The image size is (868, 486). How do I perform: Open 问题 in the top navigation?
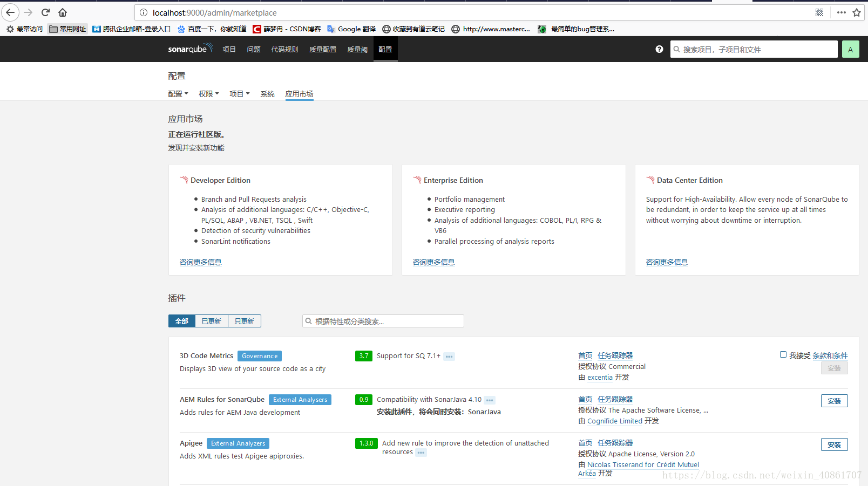click(254, 49)
